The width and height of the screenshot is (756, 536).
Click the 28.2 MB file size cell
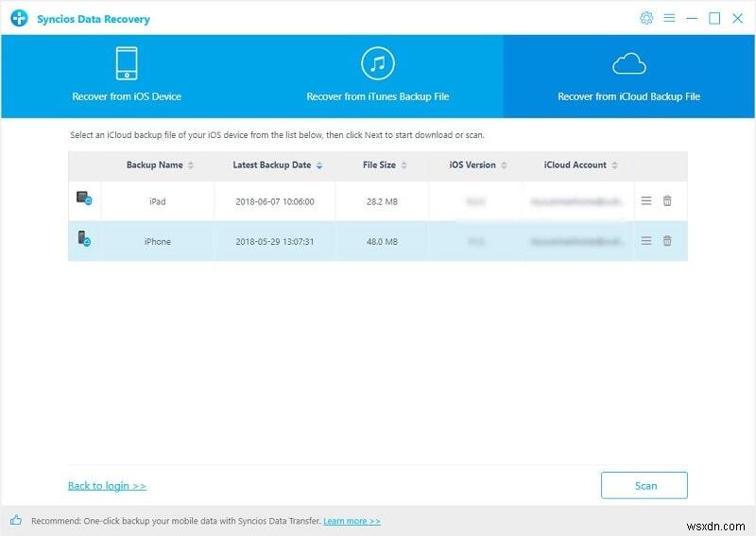[382, 201]
